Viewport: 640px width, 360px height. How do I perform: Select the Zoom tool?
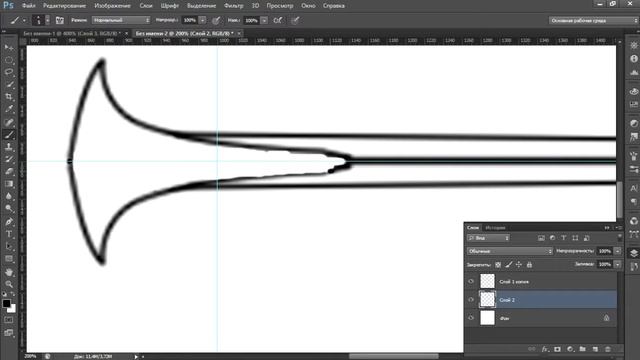pyautogui.click(x=9, y=284)
